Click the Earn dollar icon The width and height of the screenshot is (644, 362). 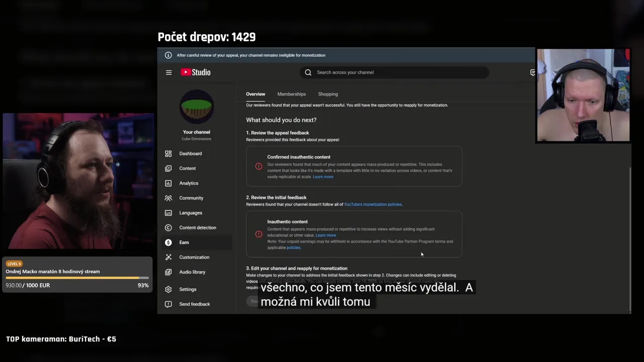(168, 242)
